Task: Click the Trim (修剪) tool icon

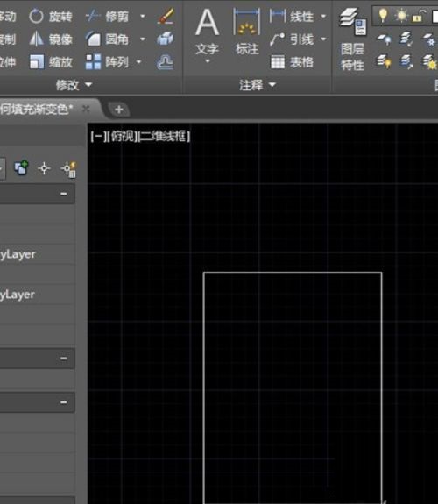Action: pos(93,16)
